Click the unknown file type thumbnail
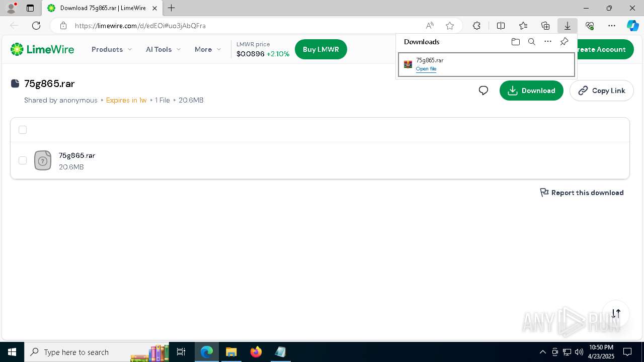644x362 pixels. click(43, 160)
